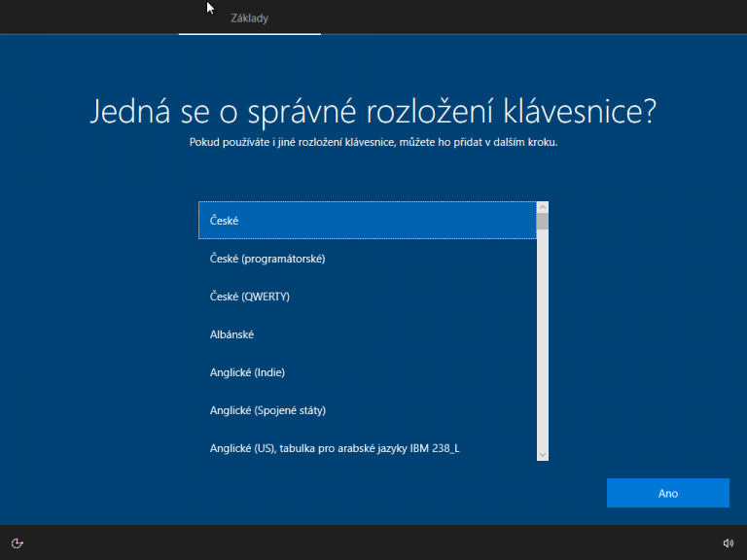This screenshot has height=560, width=747.
Task: Click the empty bottom bar between both icons
Action: click(373, 542)
